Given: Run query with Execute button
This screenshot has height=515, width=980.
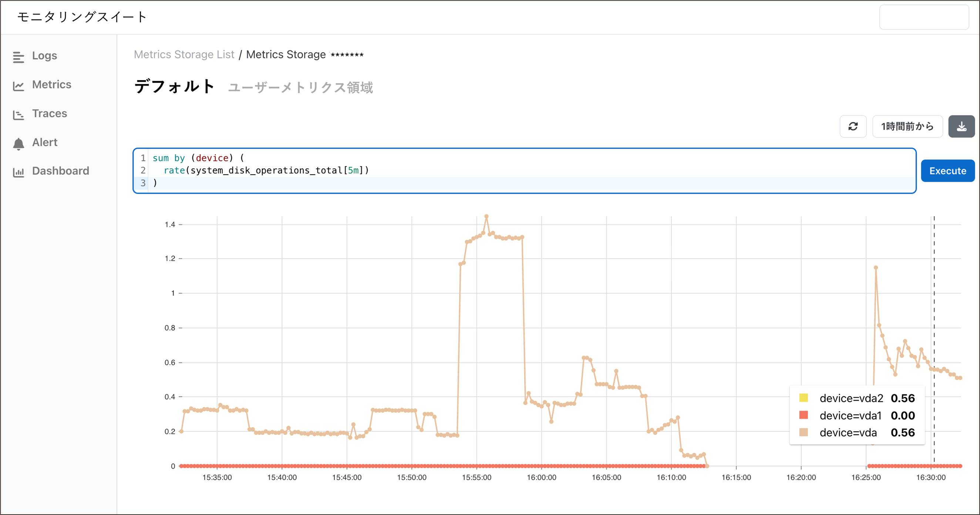Looking at the screenshot, I should pos(947,171).
